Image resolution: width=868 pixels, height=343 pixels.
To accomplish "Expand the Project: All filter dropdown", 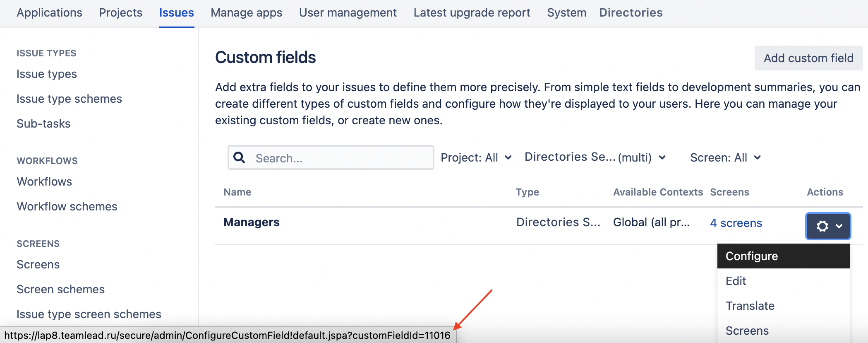I will tap(476, 157).
